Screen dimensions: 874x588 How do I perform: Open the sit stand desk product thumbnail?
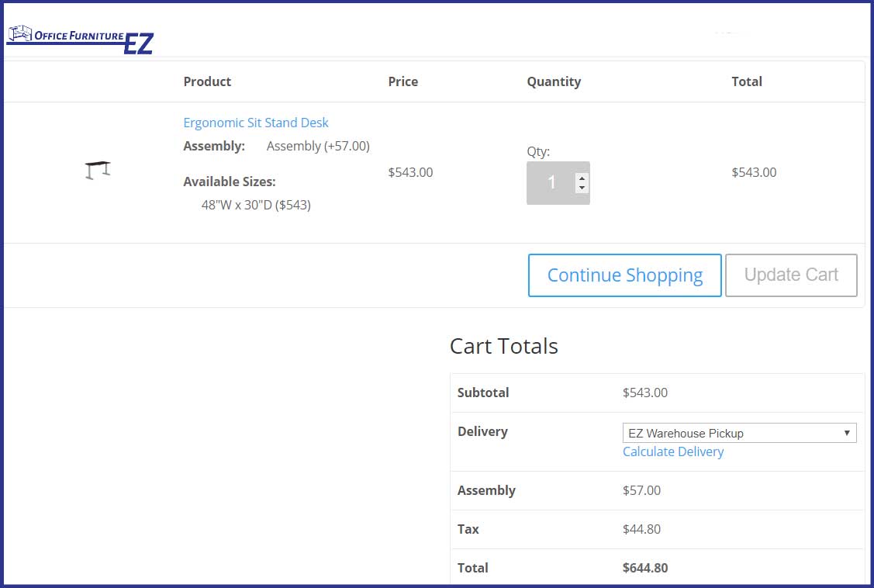(98, 170)
